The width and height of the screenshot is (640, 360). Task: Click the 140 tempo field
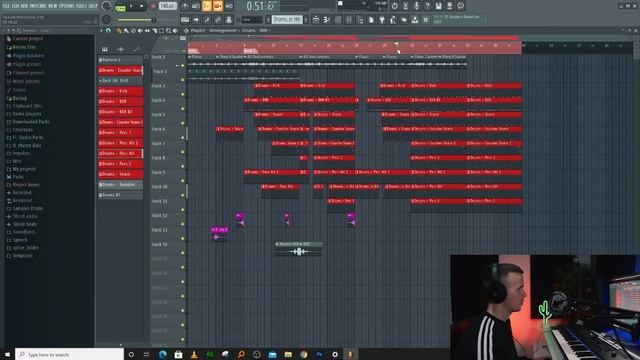point(167,6)
